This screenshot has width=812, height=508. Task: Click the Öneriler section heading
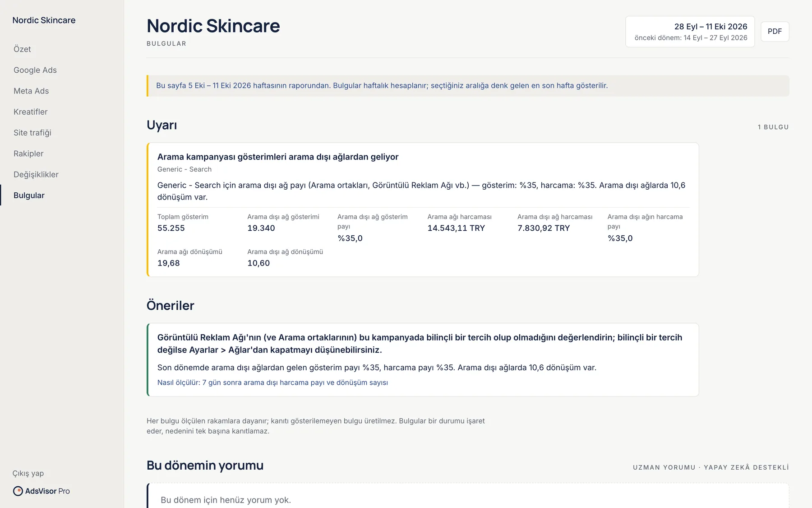point(170,306)
